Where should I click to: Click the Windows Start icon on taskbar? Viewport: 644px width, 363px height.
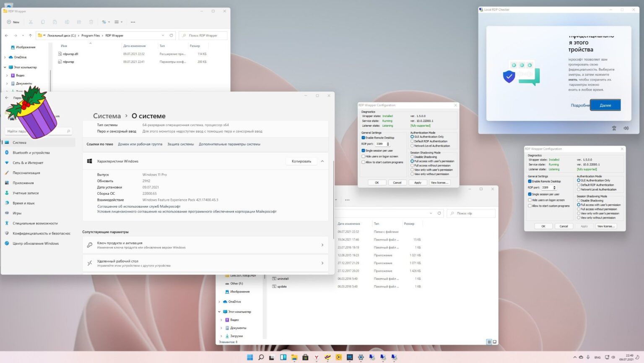click(x=250, y=358)
